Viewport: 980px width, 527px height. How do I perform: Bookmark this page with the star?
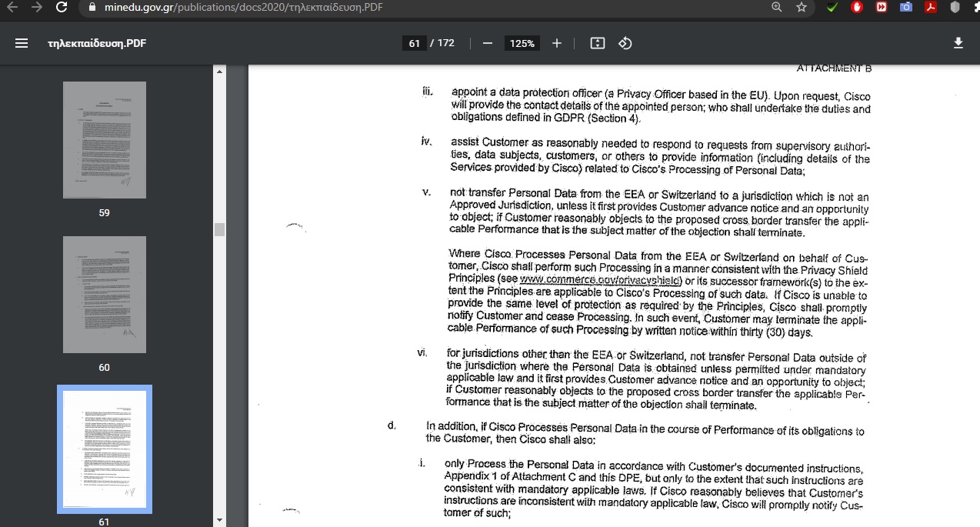coord(802,7)
